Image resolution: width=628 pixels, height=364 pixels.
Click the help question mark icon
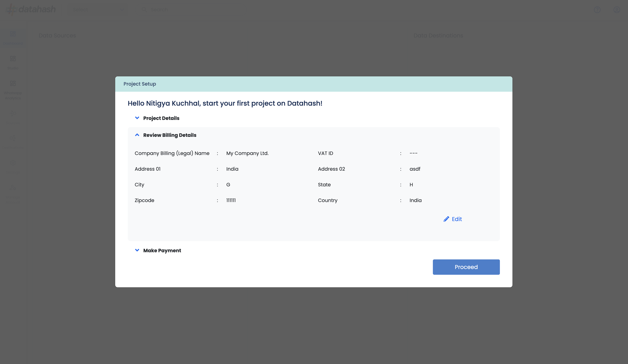597,10
